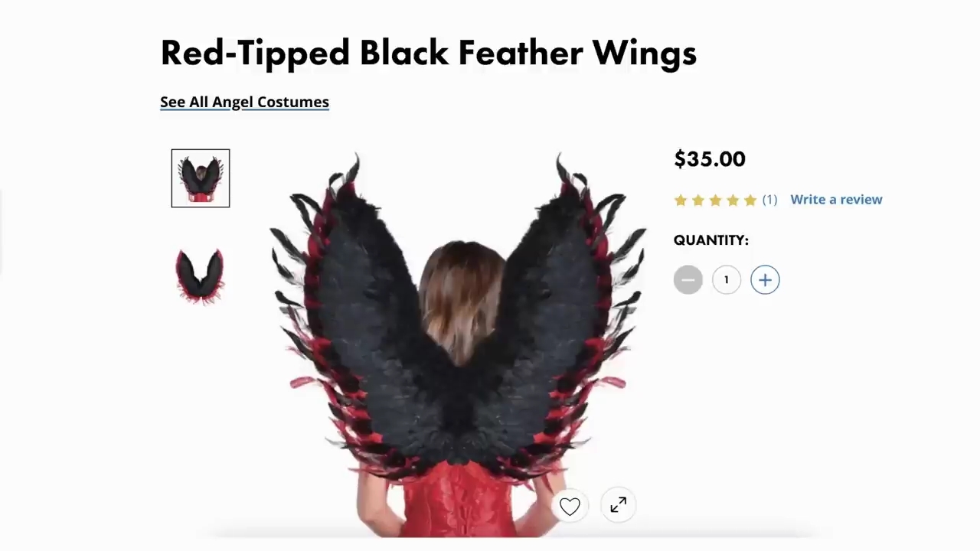Open the See All Angel Costumes link
The width and height of the screenshot is (980, 551).
click(244, 102)
